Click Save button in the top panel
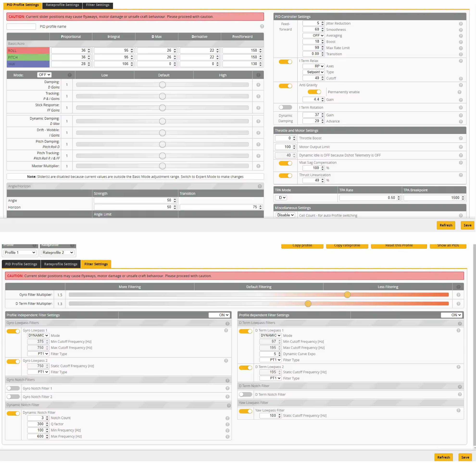The height and width of the screenshot is (463, 476). click(x=467, y=225)
